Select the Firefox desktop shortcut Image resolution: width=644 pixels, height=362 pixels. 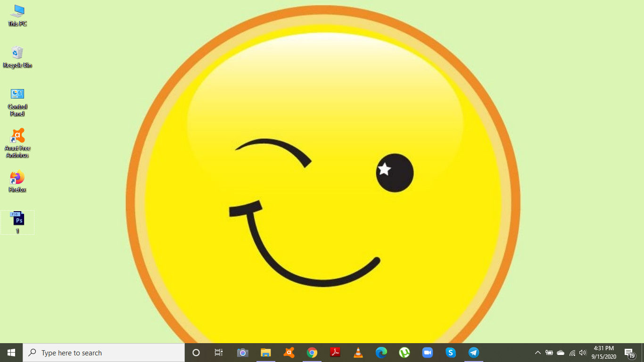coord(17,181)
